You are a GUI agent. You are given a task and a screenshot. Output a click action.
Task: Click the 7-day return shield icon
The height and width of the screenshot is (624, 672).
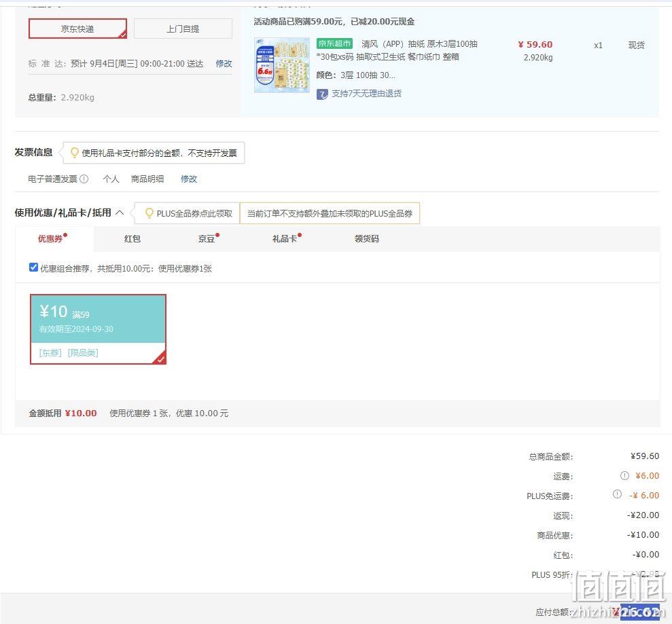[322, 94]
